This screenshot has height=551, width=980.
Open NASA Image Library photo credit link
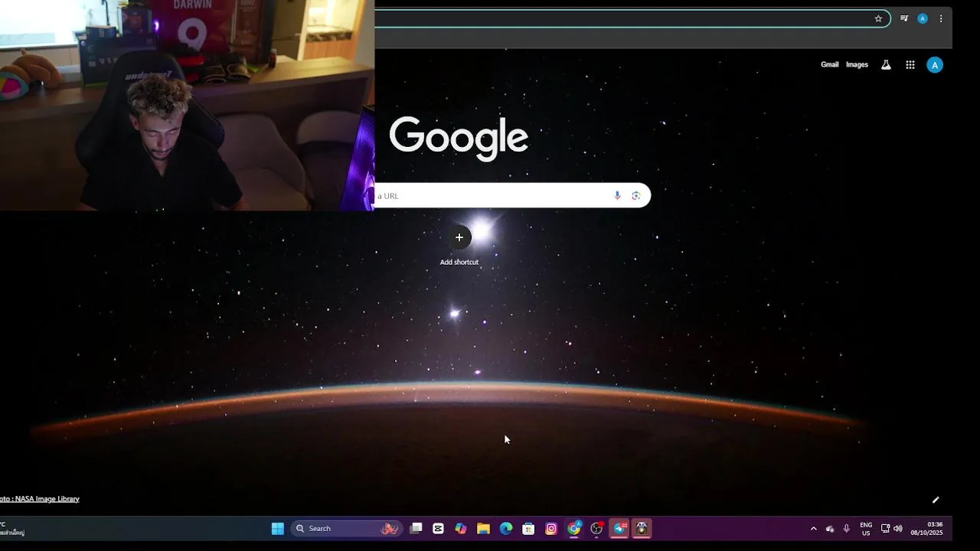pos(40,499)
